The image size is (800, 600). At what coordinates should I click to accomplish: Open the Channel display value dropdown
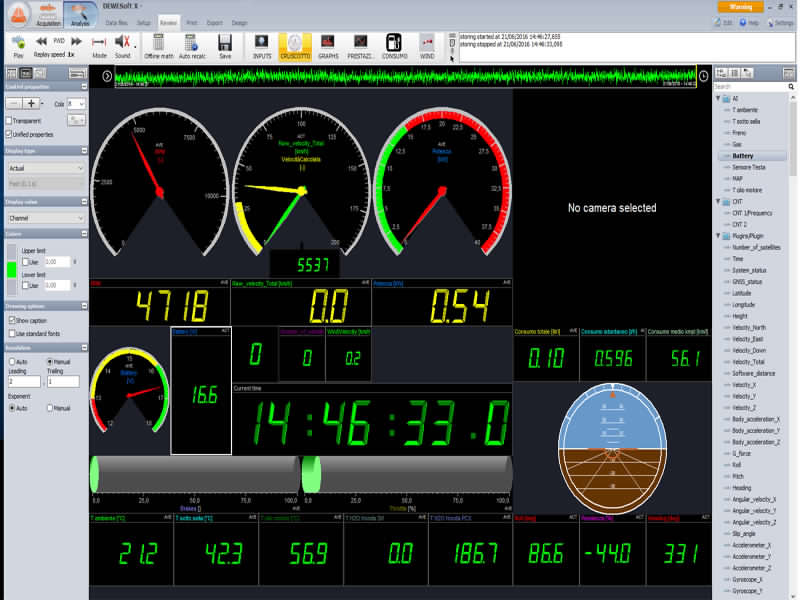tap(44, 217)
